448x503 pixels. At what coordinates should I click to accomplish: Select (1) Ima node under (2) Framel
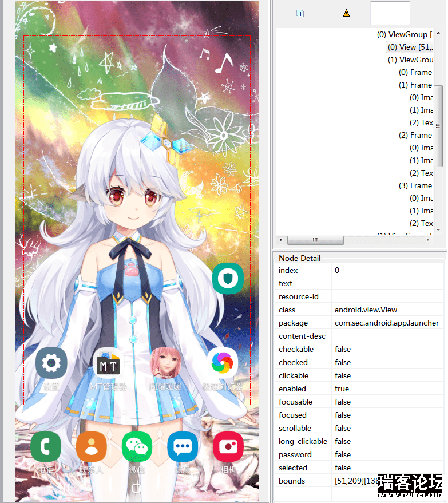coord(421,160)
